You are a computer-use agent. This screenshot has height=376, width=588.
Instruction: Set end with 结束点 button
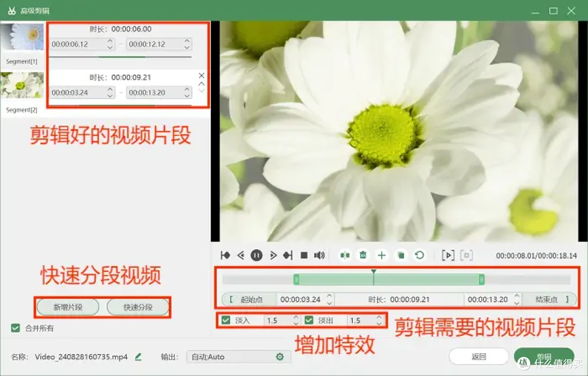point(549,299)
